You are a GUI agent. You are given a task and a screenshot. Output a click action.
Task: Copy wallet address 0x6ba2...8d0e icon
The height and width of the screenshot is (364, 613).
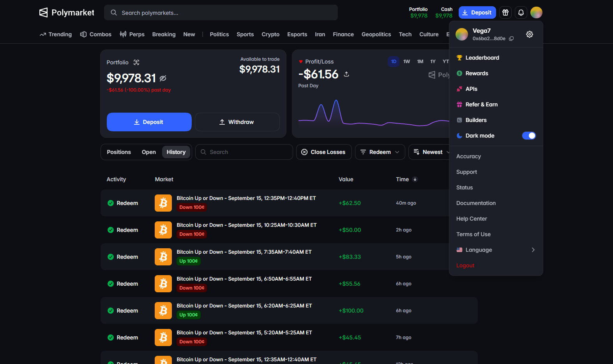511,39
